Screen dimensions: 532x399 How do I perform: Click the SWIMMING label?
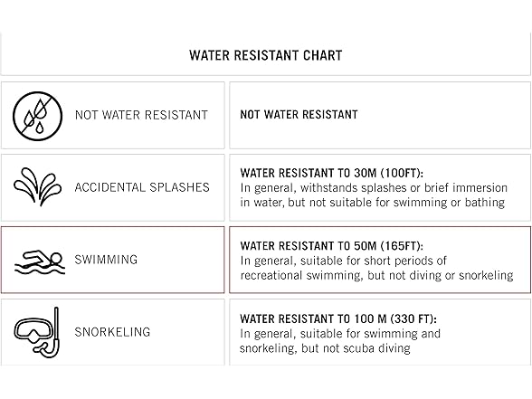(x=106, y=260)
